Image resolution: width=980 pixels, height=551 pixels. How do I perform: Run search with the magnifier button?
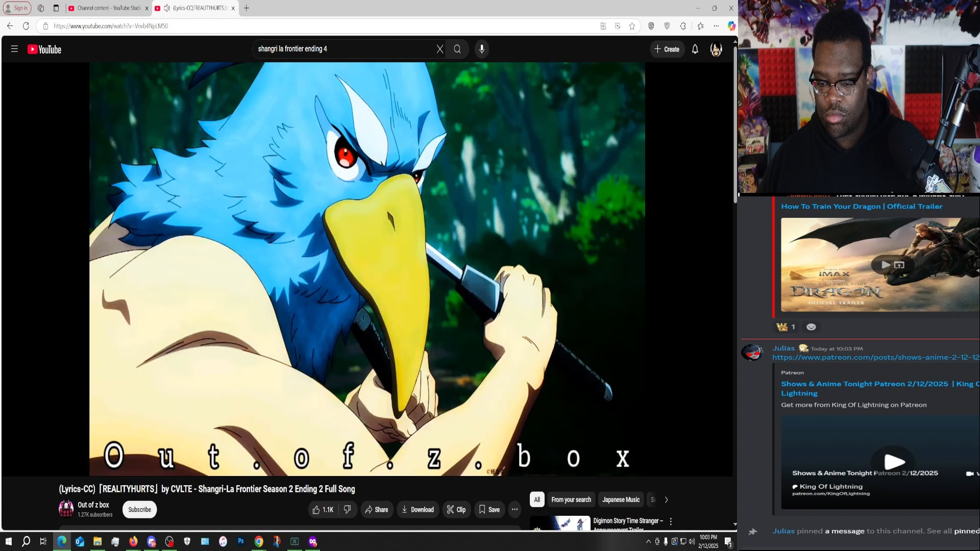pos(457,49)
